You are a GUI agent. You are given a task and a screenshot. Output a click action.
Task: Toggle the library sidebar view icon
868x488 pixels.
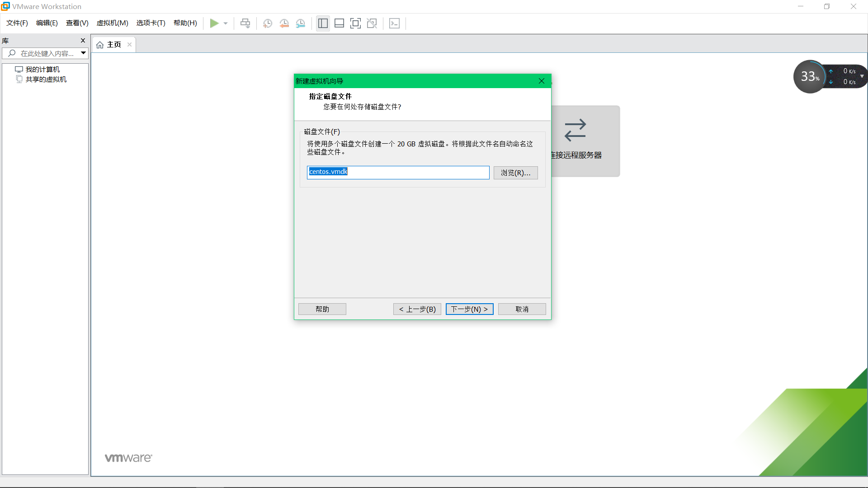pos(323,23)
